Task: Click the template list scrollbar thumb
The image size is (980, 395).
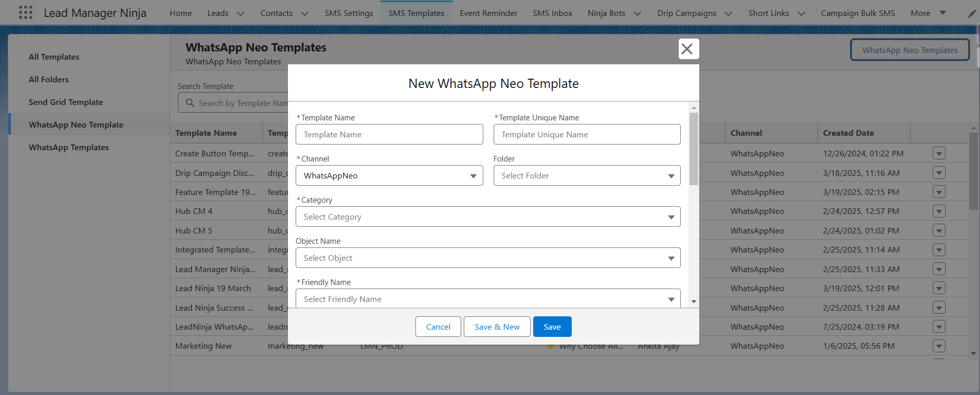Action: pos(973,171)
